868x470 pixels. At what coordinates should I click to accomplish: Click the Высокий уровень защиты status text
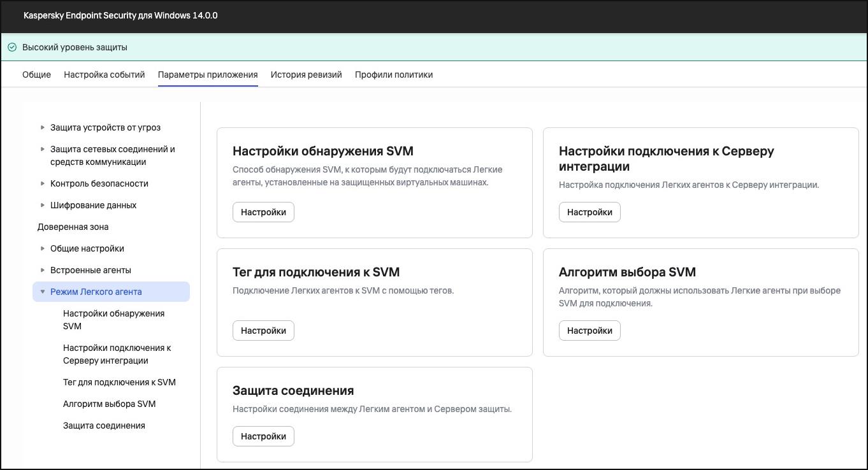point(75,47)
